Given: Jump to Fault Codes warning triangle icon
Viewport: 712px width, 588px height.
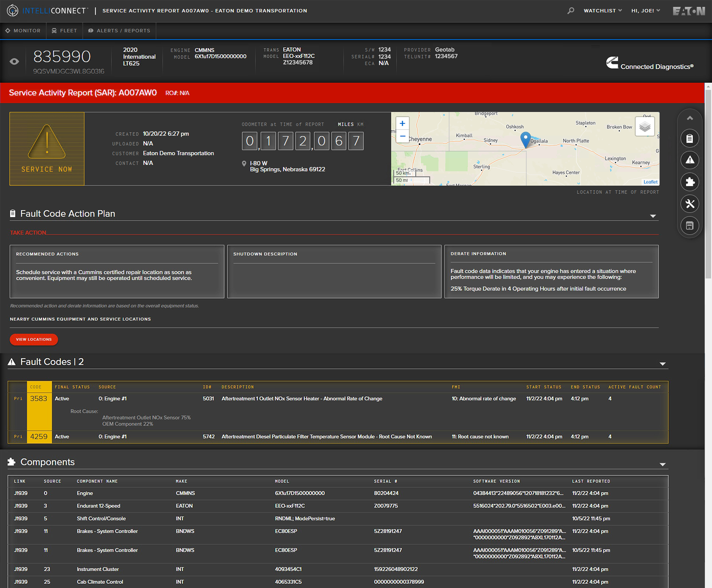Looking at the screenshot, I should [689, 160].
